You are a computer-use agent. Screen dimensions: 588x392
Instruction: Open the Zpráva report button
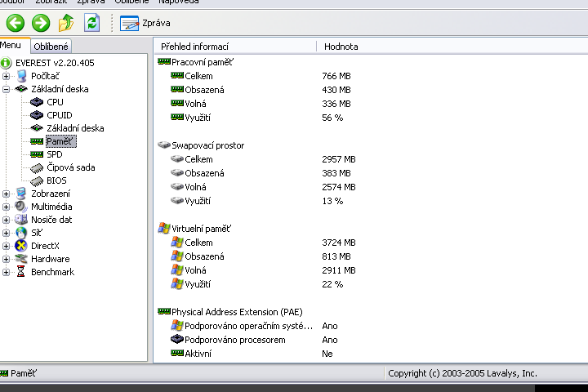click(145, 23)
